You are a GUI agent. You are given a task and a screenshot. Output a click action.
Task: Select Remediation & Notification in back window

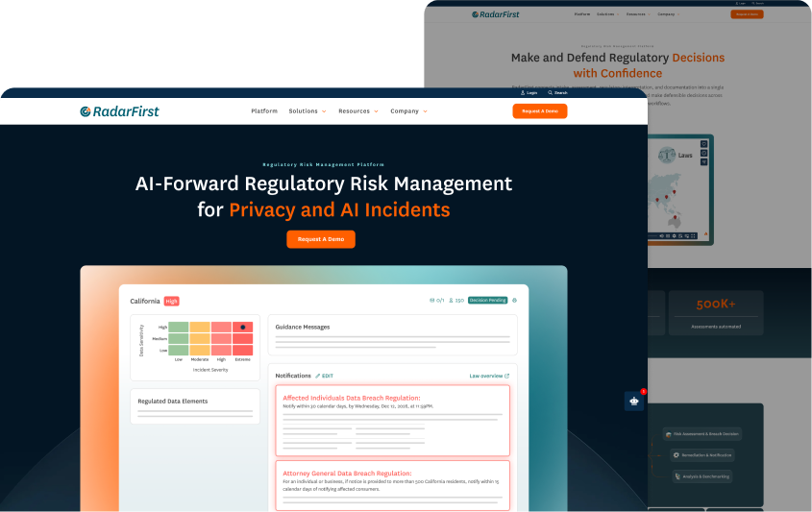click(702, 455)
